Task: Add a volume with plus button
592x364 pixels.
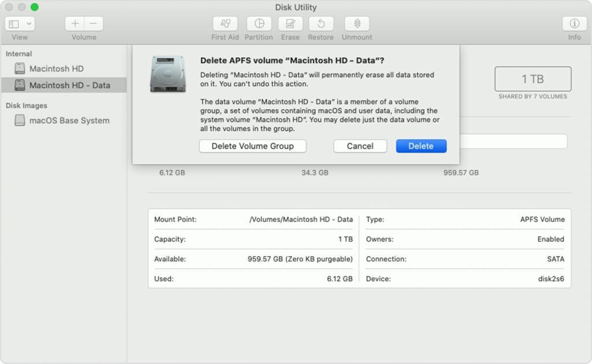Action: [75, 24]
